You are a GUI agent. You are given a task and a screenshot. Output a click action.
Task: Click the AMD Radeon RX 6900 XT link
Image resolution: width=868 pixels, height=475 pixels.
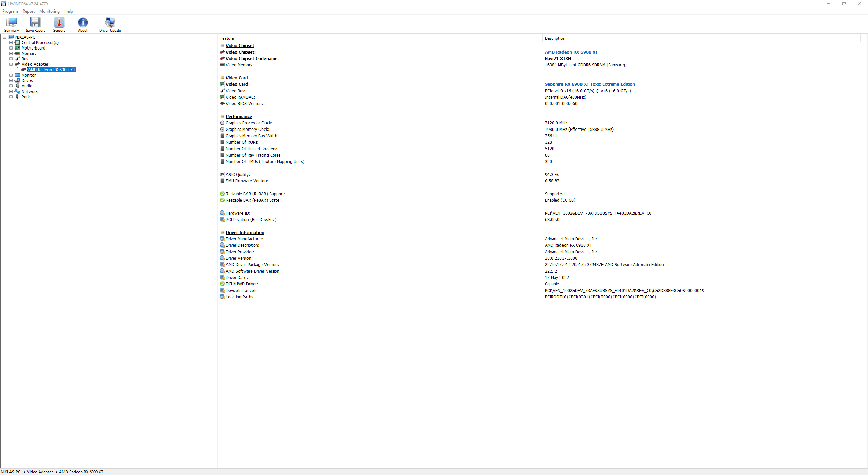click(571, 52)
